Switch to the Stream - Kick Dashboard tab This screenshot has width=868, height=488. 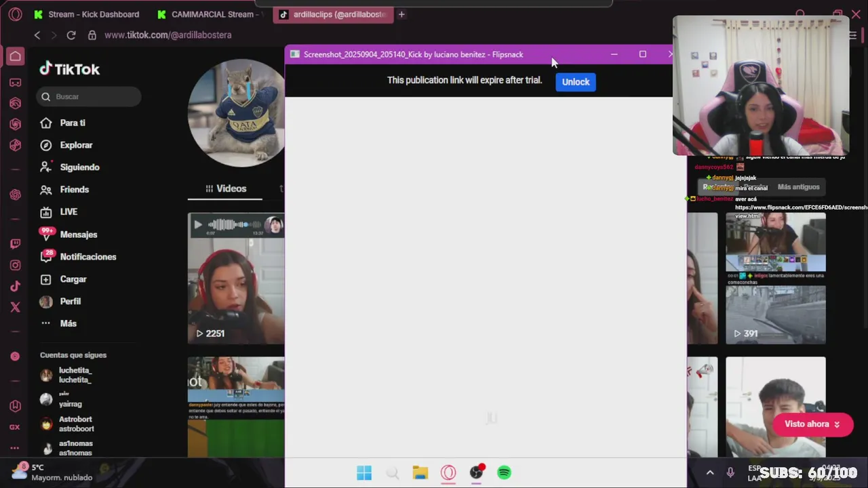pyautogui.click(x=86, y=14)
